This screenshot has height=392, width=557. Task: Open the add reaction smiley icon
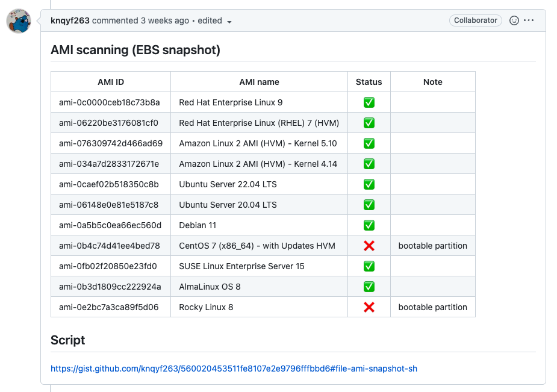tap(514, 20)
